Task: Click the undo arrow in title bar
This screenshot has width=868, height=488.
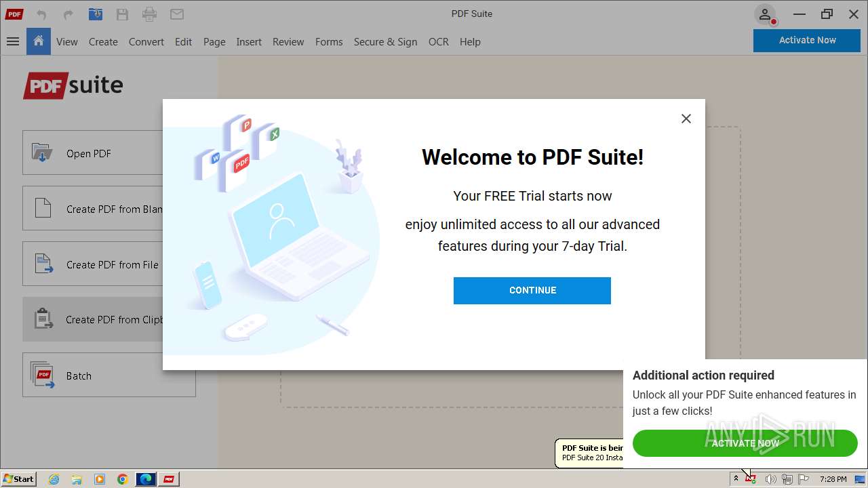Action: tap(41, 14)
